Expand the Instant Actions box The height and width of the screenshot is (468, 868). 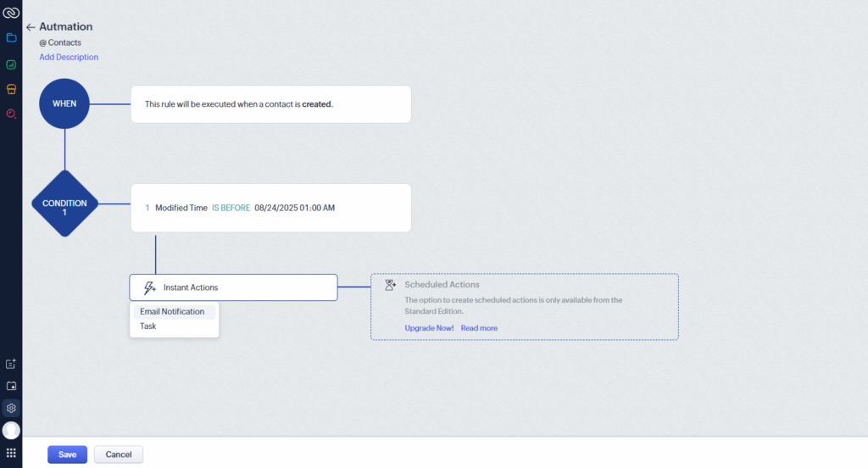coord(233,287)
